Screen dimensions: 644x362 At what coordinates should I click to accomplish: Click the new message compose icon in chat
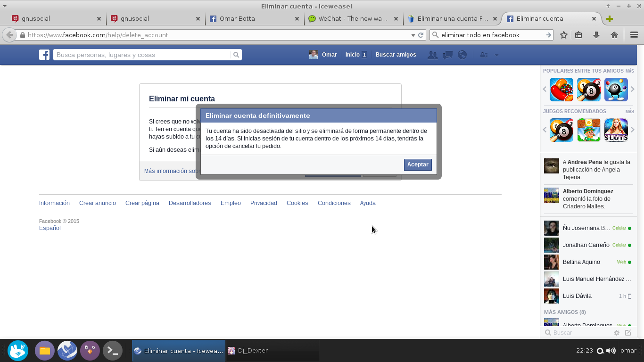pyautogui.click(x=628, y=333)
